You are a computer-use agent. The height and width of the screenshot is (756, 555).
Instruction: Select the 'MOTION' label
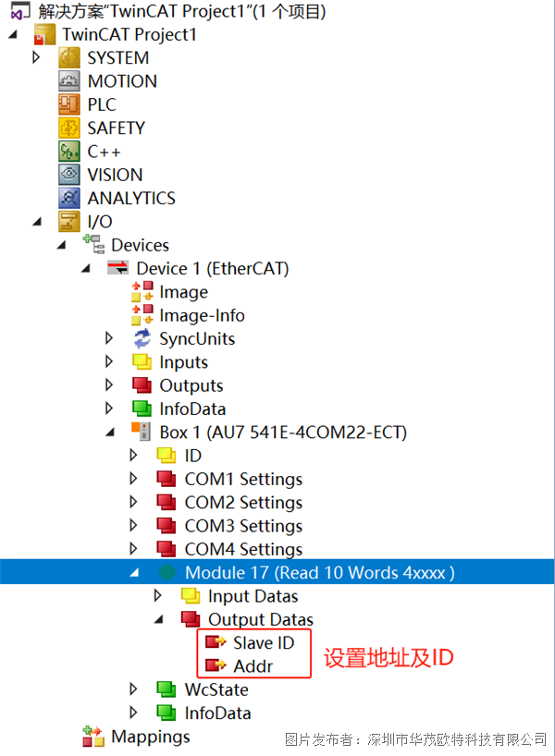click(122, 81)
